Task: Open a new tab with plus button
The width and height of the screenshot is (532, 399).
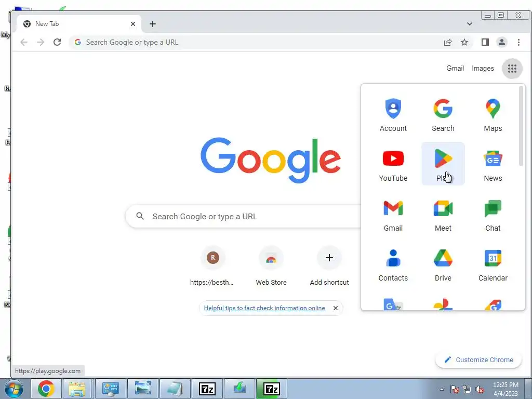Action: 153,24
